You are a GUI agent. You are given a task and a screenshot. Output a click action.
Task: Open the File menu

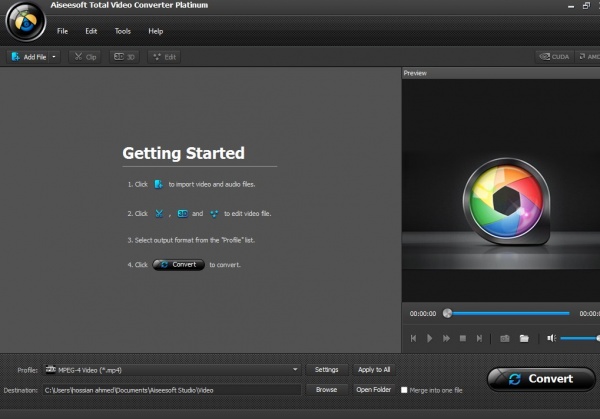click(x=62, y=31)
